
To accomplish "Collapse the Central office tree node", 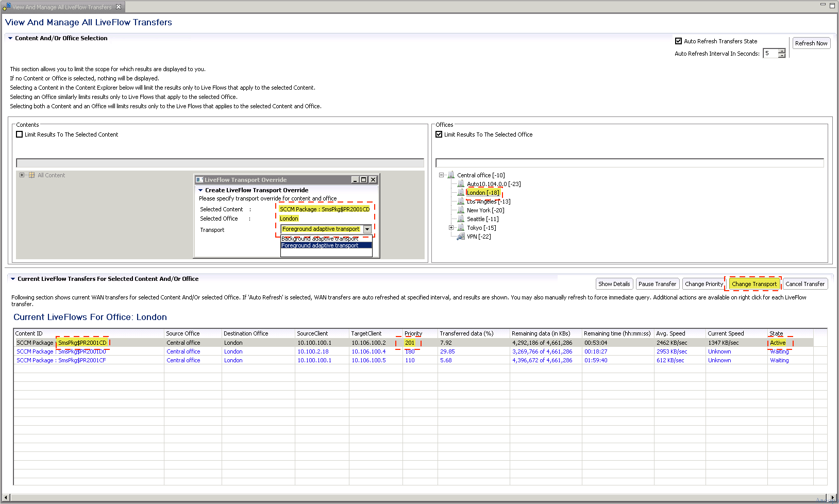I will [442, 175].
